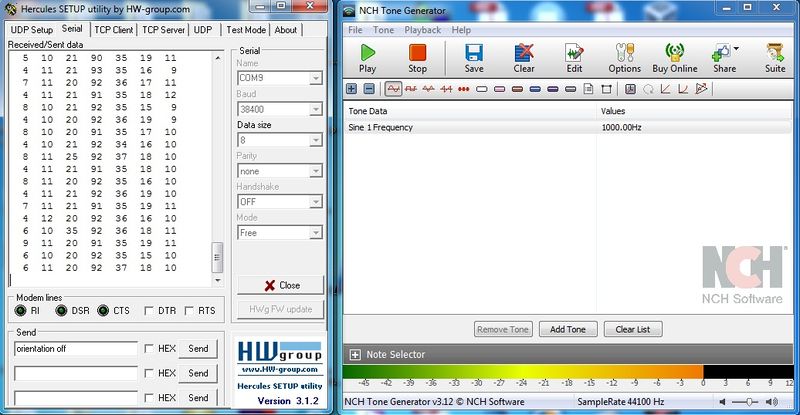Select the violet noise icon
Screen dimensions: 800x415
pyautogui.click(x=553, y=89)
